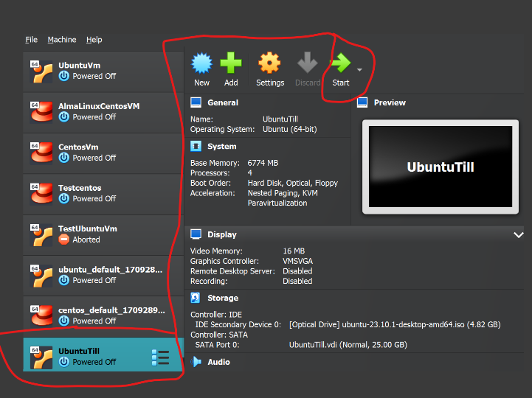Click the Processors value 4
The height and width of the screenshot is (398, 532).
coord(249,173)
